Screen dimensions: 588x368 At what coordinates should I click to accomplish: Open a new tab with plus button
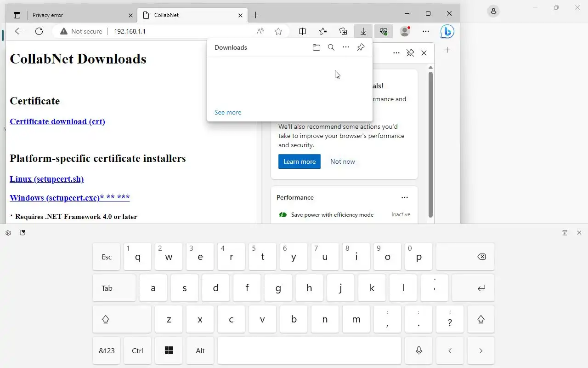point(256,15)
